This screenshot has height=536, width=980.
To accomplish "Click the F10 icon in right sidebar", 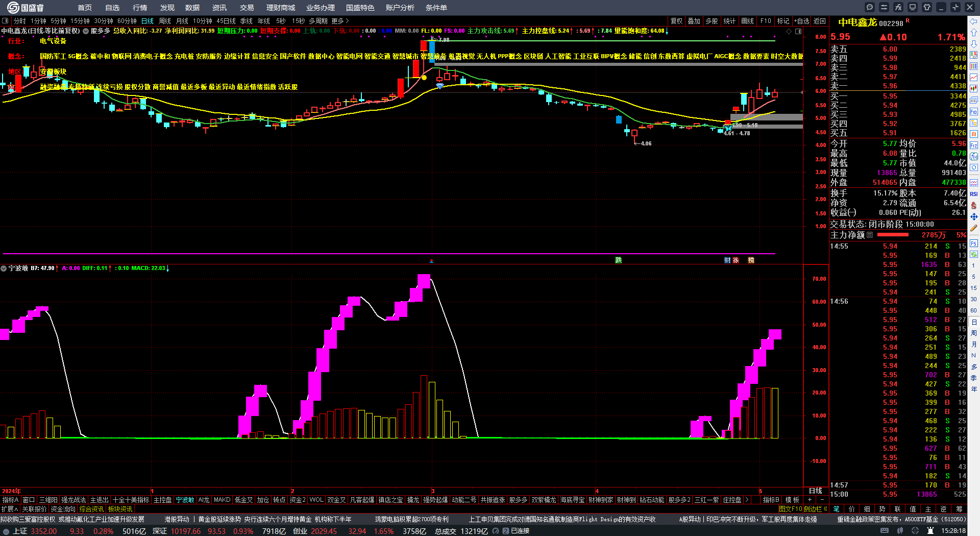I will [x=974, y=111].
